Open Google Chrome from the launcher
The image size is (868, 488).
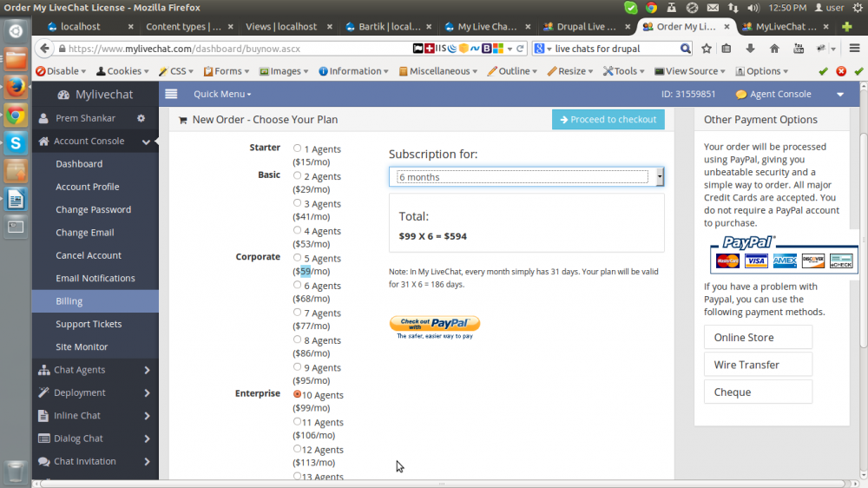pos(16,115)
